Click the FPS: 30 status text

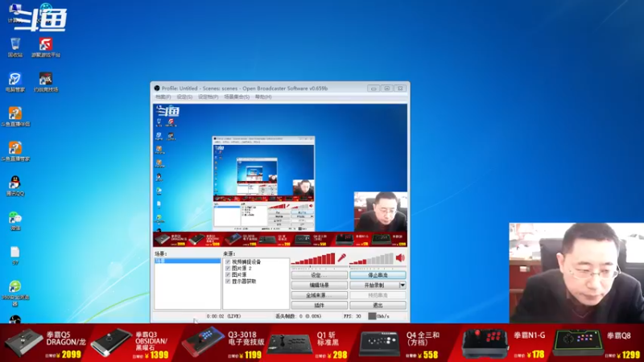[352, 316]
